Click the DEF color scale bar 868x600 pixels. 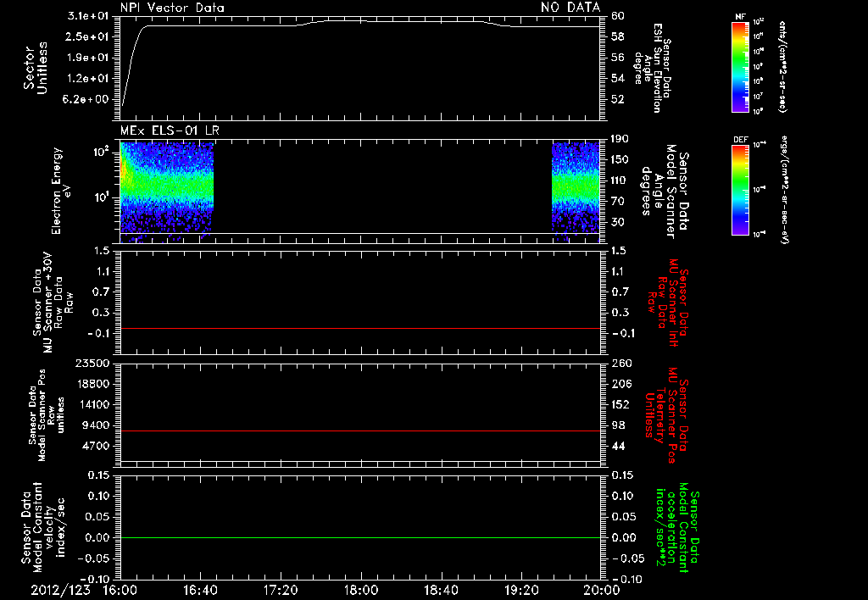tap(740, 190)
